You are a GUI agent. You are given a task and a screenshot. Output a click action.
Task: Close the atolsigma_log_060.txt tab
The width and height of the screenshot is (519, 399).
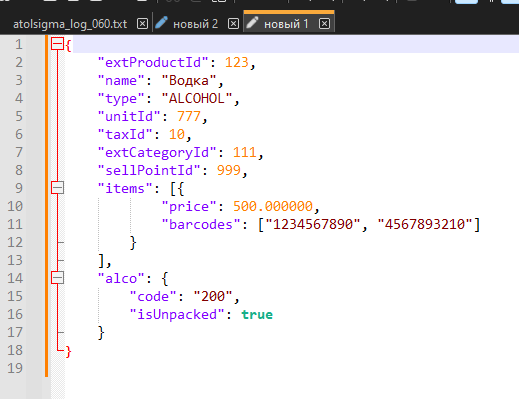tap(142, 24)
